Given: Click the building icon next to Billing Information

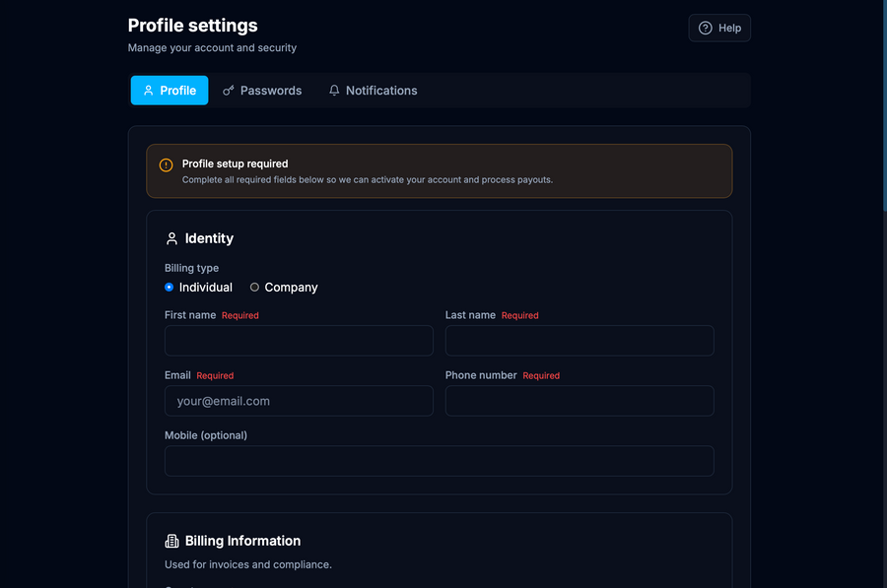Looking at the screenshot, I should click(x=171, y=541).
